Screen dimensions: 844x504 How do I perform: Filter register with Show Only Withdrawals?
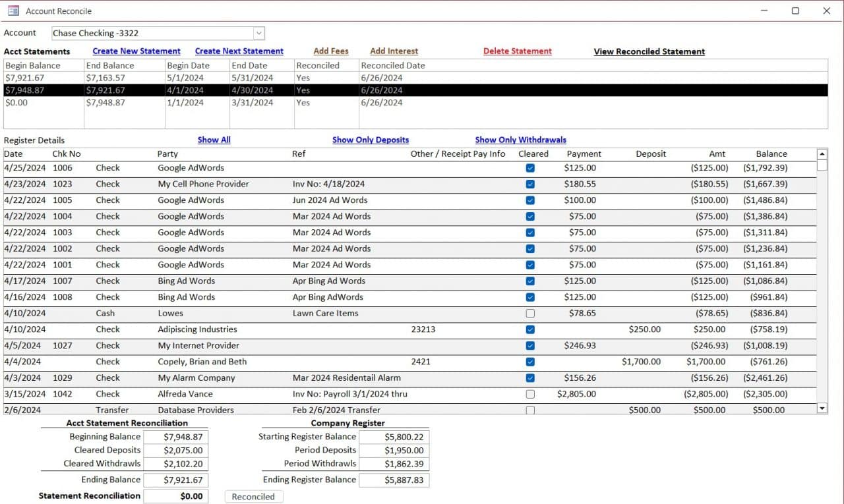(x=520, y=140)
